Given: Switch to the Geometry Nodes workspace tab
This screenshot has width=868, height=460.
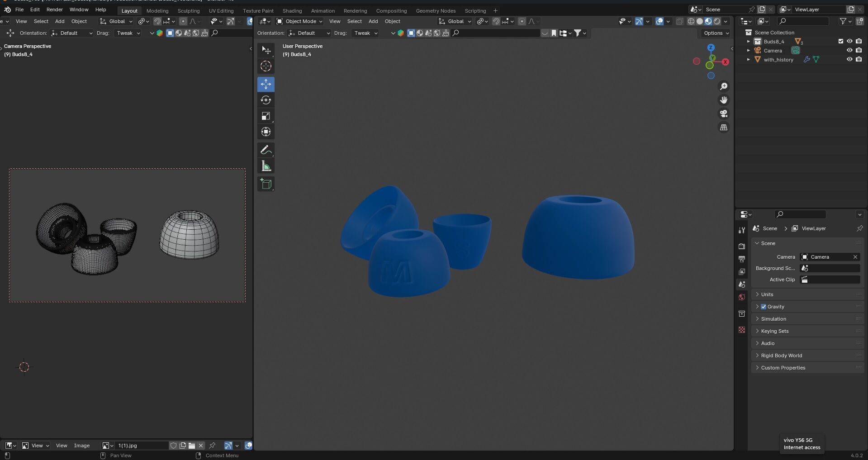Looking at the screenshot, I should pyautogui.click(x=436, y=11).
